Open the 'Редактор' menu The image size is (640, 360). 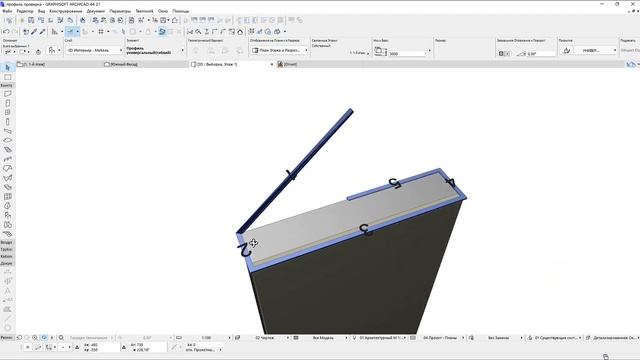[25, 11]
